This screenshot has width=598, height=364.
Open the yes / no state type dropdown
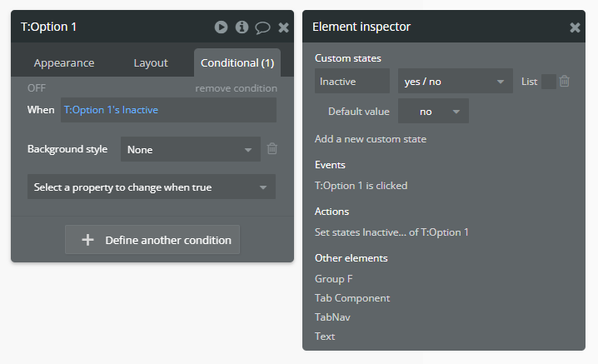[455, 82]
